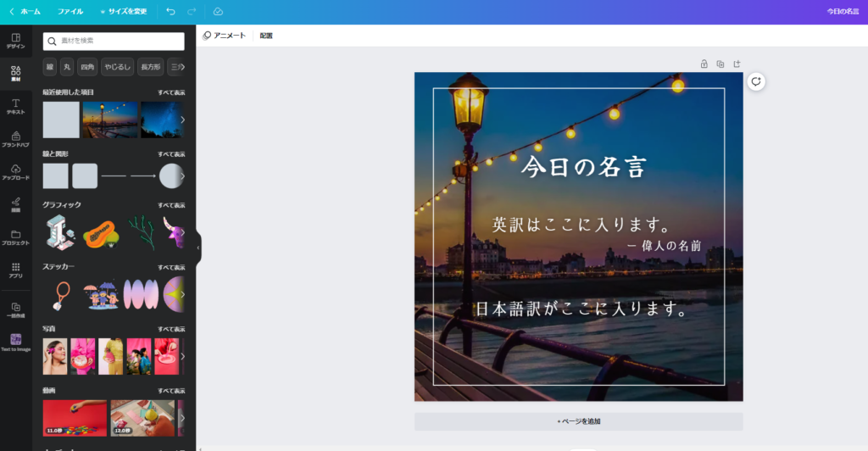Open the ファイル menu
The image size is (868, 451).
point(70,12)
